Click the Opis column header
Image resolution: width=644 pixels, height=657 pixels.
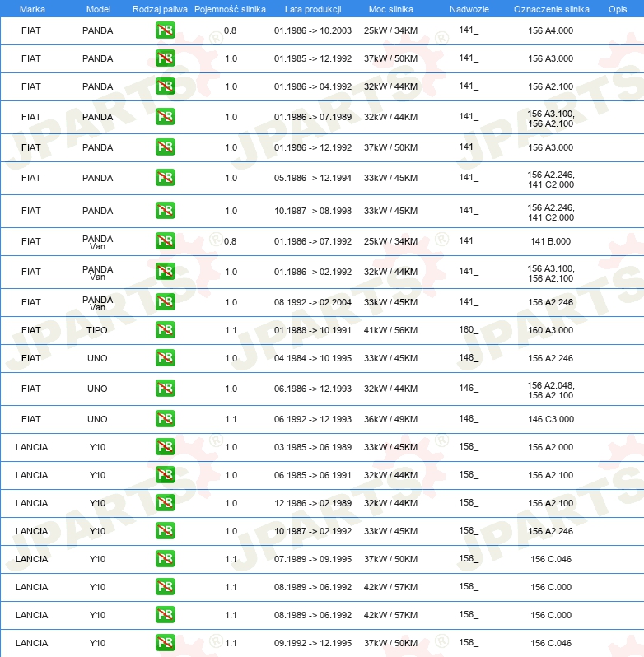(618, 9)
